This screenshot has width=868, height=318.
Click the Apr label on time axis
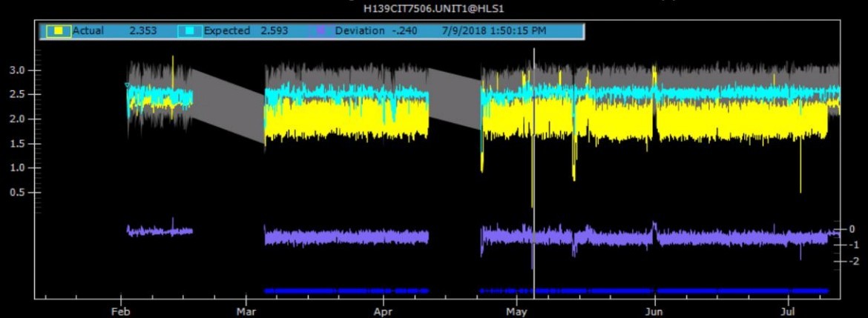coord(384,311)
